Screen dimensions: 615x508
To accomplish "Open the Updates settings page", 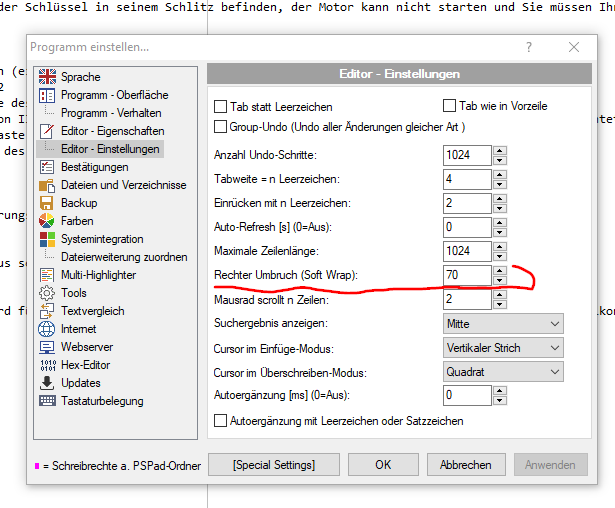I will tap(81, 383).
